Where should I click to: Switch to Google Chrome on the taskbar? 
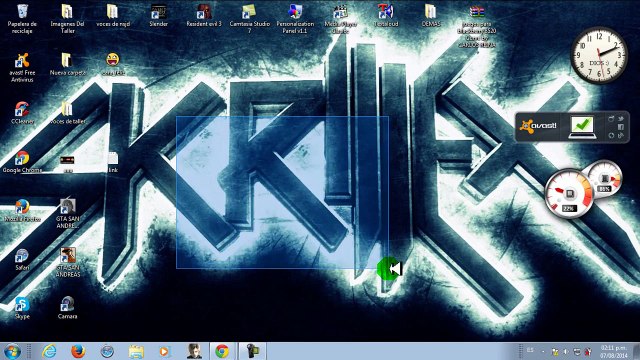222,351
